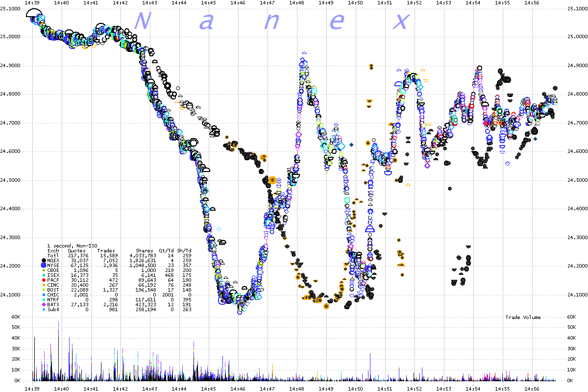
Task: Click the red PACF legend marker
Action: [44, 280]
